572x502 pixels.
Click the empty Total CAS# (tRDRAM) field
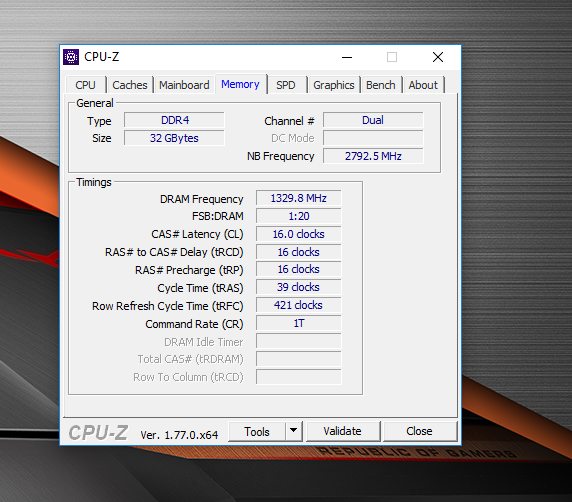click(x=298, y=359)
